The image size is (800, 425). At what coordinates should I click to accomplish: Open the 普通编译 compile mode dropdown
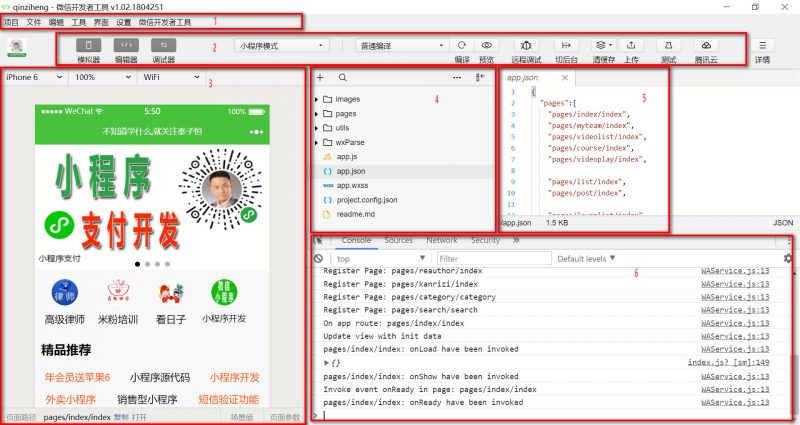pyautogui.click(x=402, y=45)
